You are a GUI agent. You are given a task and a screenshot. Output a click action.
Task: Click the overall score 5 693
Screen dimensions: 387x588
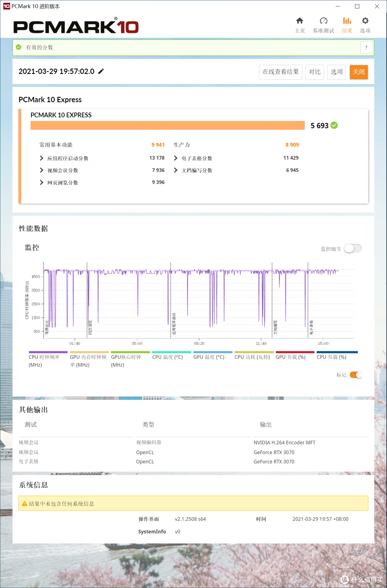click(320, 126)
